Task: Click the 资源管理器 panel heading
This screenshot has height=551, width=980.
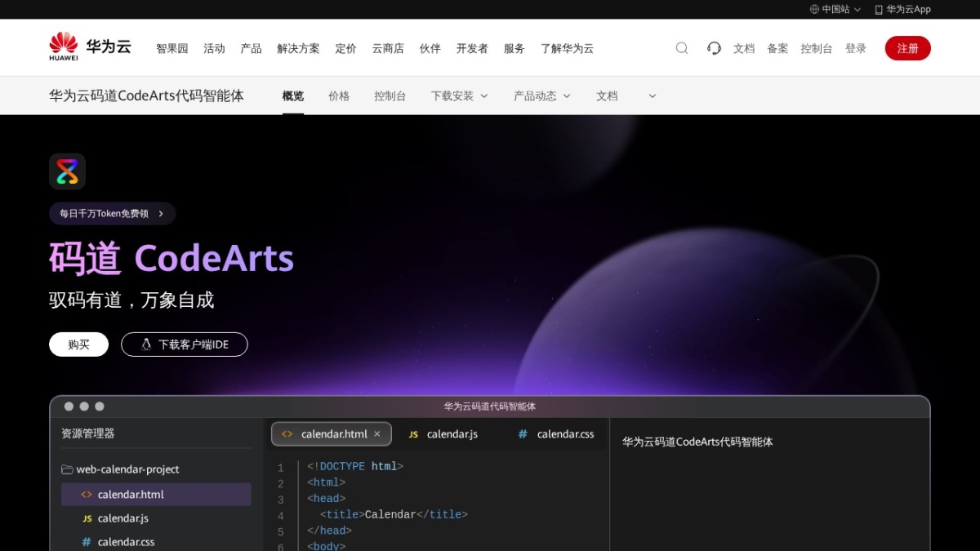Action: click(88, 433)
